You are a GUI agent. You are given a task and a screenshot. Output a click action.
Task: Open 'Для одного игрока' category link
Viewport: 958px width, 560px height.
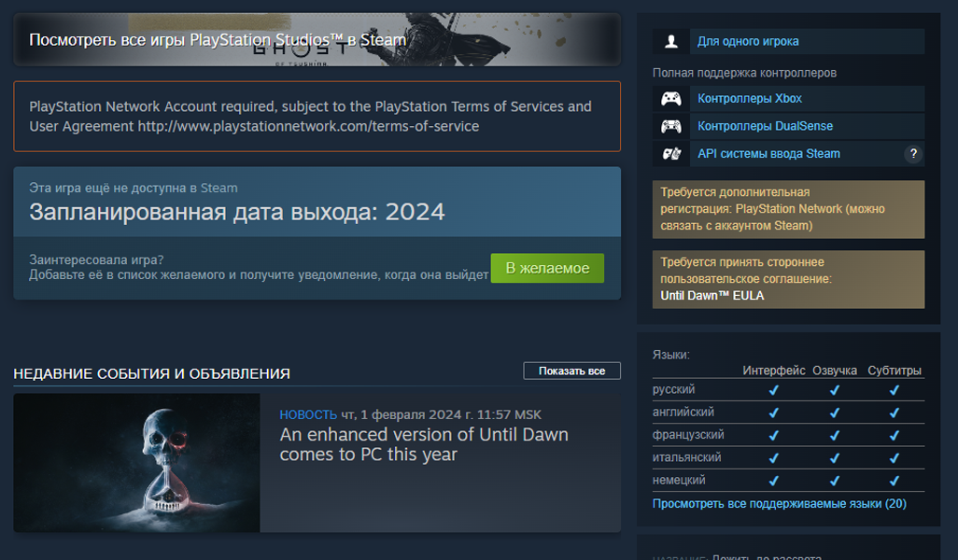[x=748, y=41]
